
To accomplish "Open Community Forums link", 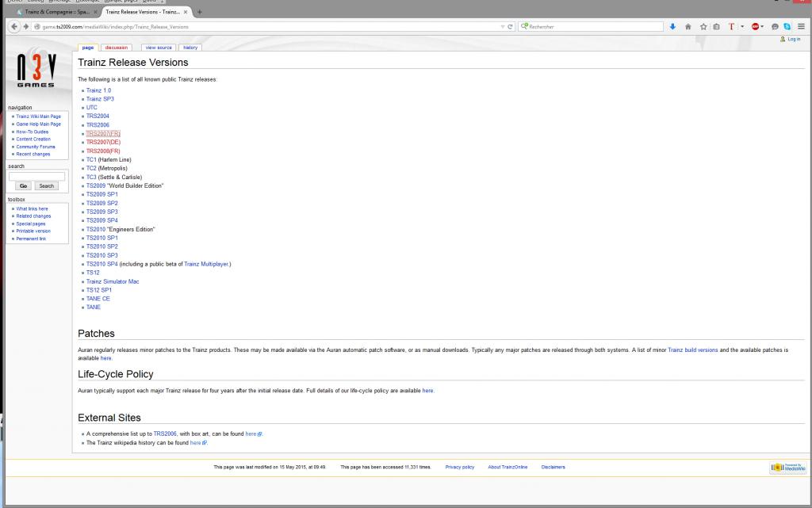I will pyautogui.click(x=35, y=147).
